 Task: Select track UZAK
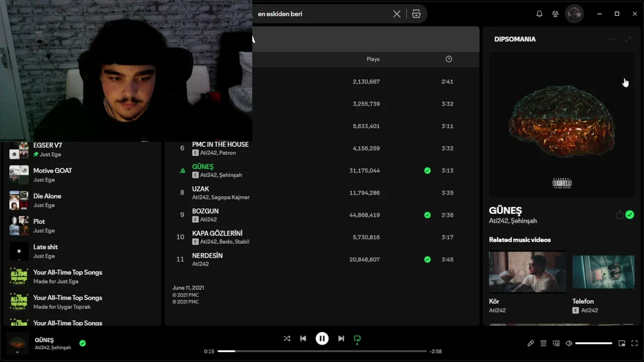pyautogui.click(x=200, y=189)
